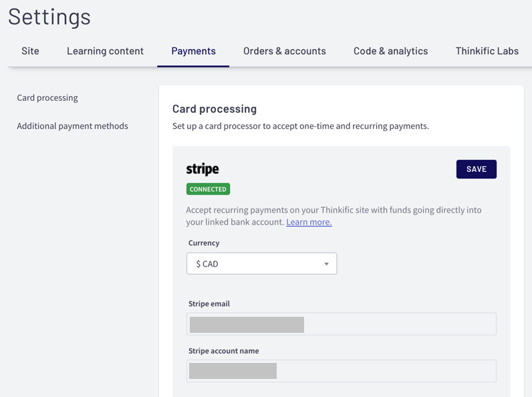Viewport: 532px width, 397px height.
Task: Select the Payments tab
Action: coord(193,51)
